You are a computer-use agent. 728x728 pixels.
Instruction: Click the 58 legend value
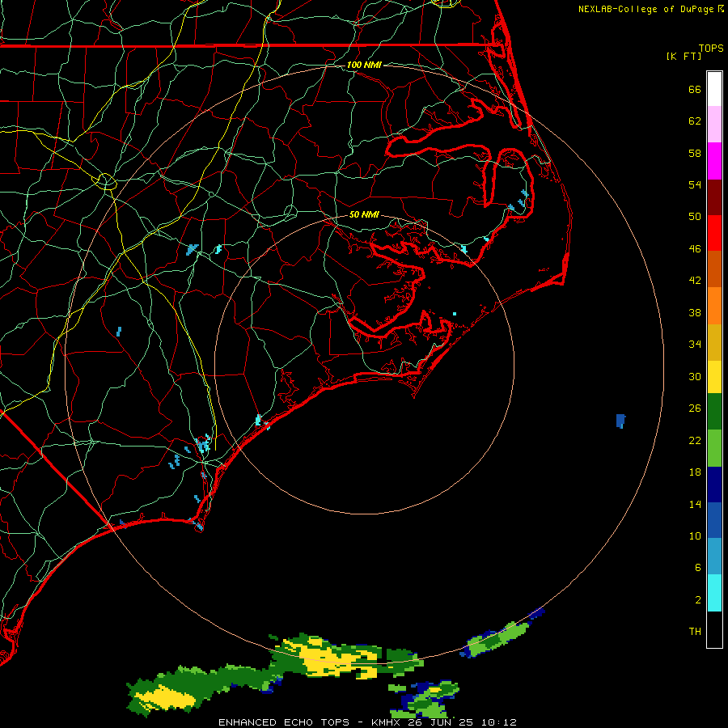[695, 153]
